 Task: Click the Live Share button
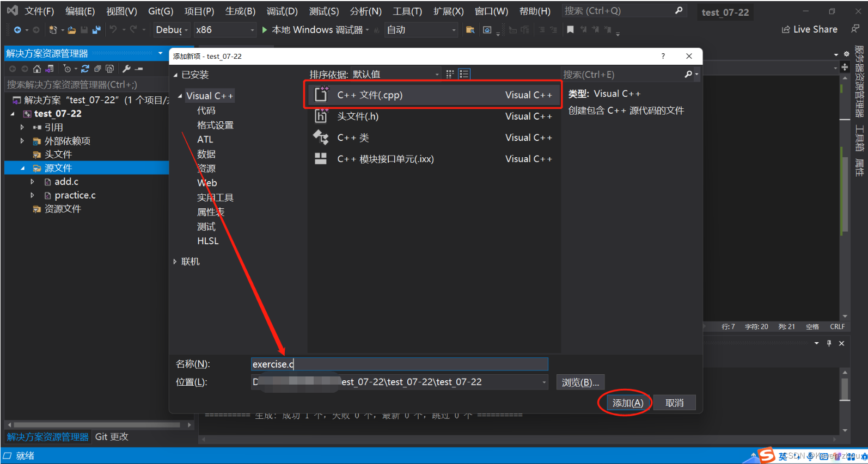(810, 29)
